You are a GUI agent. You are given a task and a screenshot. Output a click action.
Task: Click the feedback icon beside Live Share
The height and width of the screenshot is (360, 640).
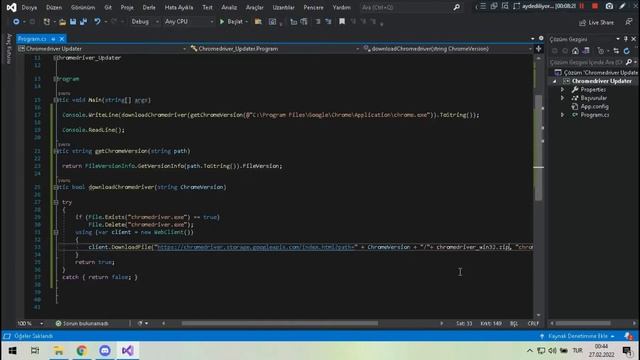click(629, 22)
